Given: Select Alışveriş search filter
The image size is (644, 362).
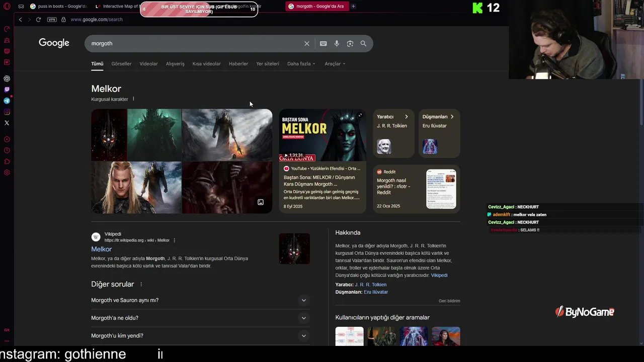Looking at the screenshot, I should [175, 64].
